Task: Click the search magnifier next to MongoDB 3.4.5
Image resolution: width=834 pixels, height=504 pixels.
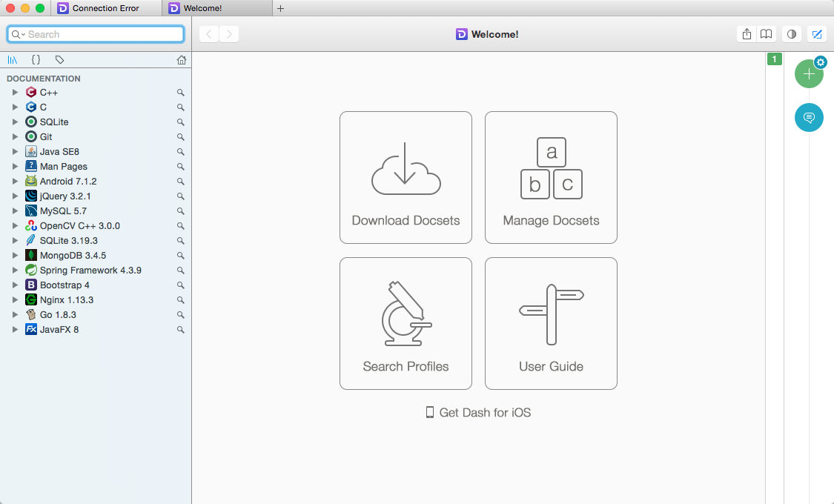Action: click(181, 256)
